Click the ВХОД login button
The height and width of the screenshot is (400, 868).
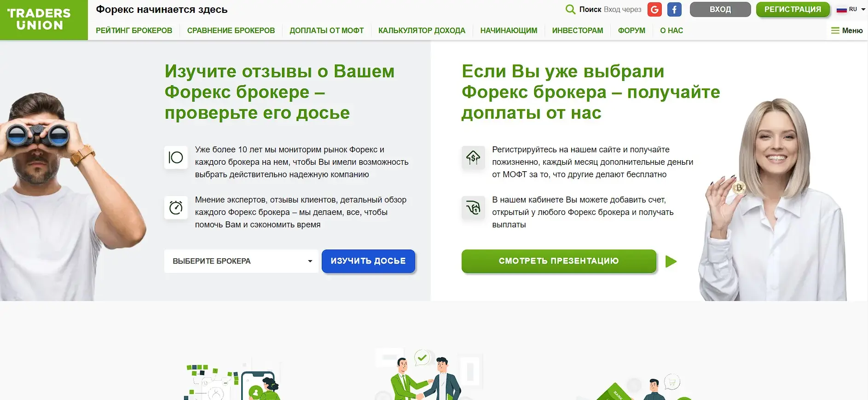coord(720,9)
